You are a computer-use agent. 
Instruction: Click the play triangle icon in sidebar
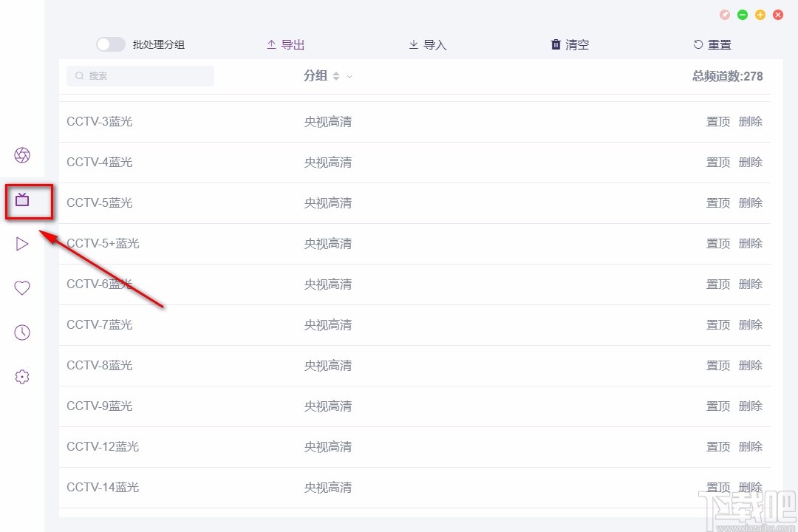coord(22,244)
